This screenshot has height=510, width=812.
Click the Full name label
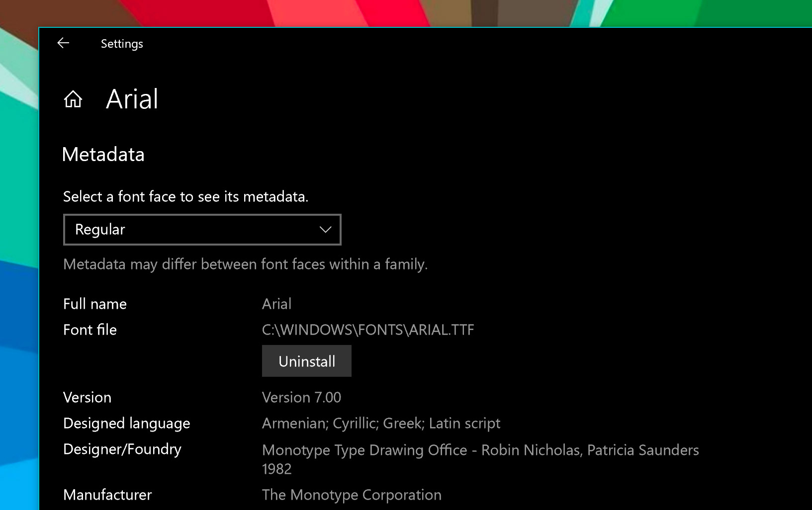click(x=95, y=304)
